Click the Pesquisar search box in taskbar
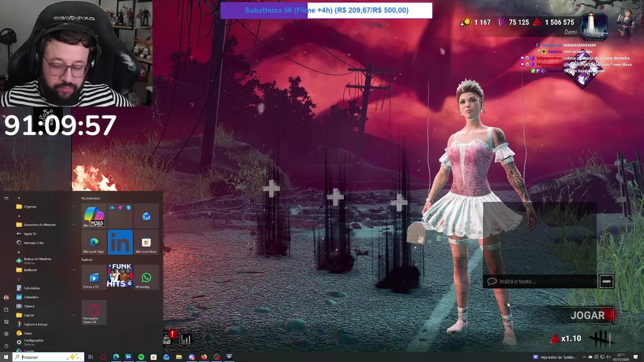Image resolution: width=644 pixels, height=362 pixels. click(x=48, y=357)
